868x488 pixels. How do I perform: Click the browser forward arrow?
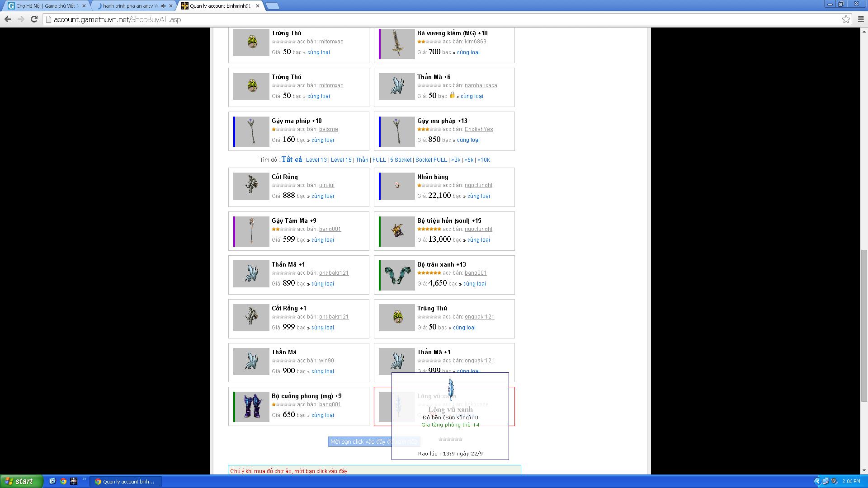pos(21,19)
